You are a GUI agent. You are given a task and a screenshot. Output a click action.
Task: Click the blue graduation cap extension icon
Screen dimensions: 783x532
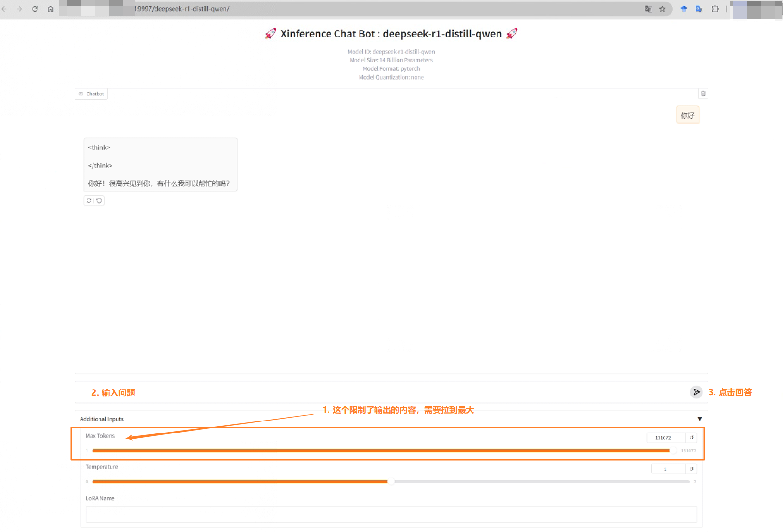(x=684, y=9)
